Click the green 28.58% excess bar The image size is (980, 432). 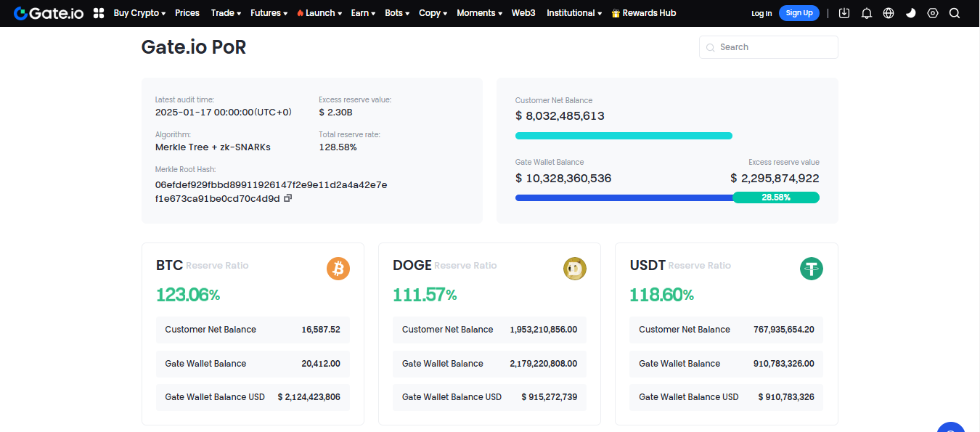[x=776, y=197]
